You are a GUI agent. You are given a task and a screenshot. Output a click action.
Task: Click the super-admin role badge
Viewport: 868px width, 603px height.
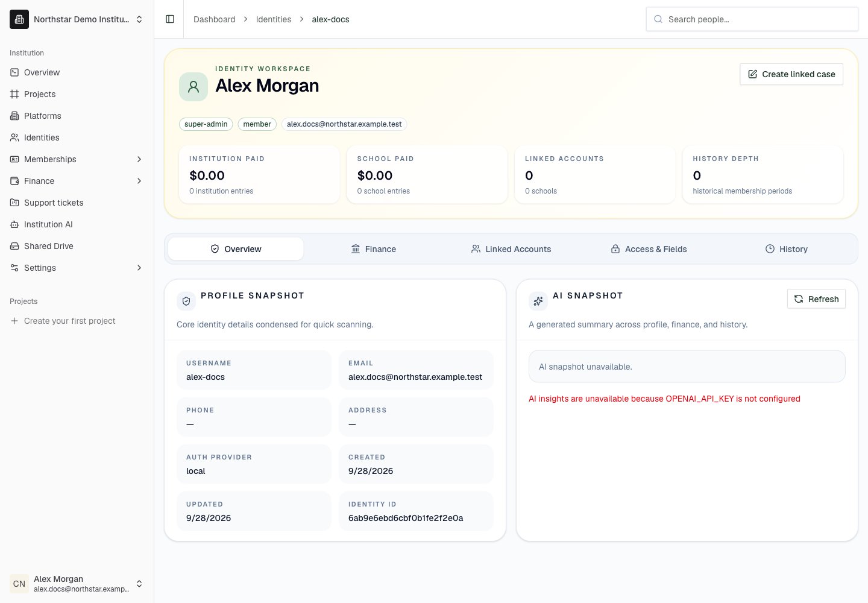(x=206, y=124)
